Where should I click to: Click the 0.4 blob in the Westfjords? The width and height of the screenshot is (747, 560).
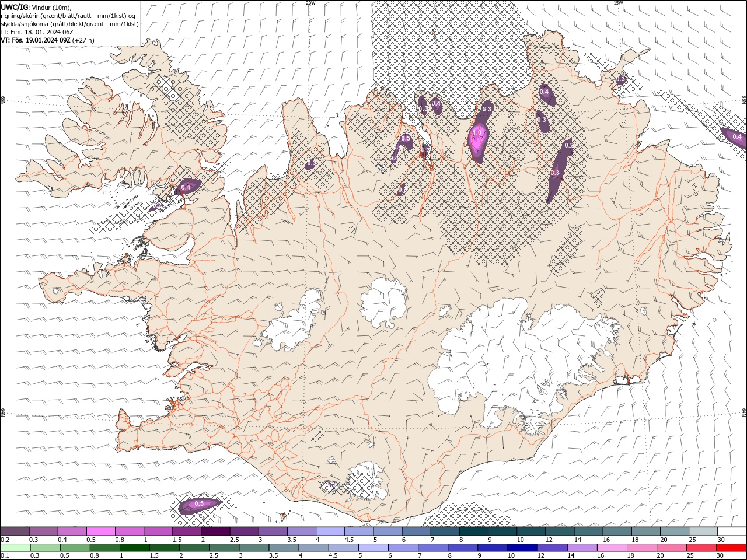(187, 187)
